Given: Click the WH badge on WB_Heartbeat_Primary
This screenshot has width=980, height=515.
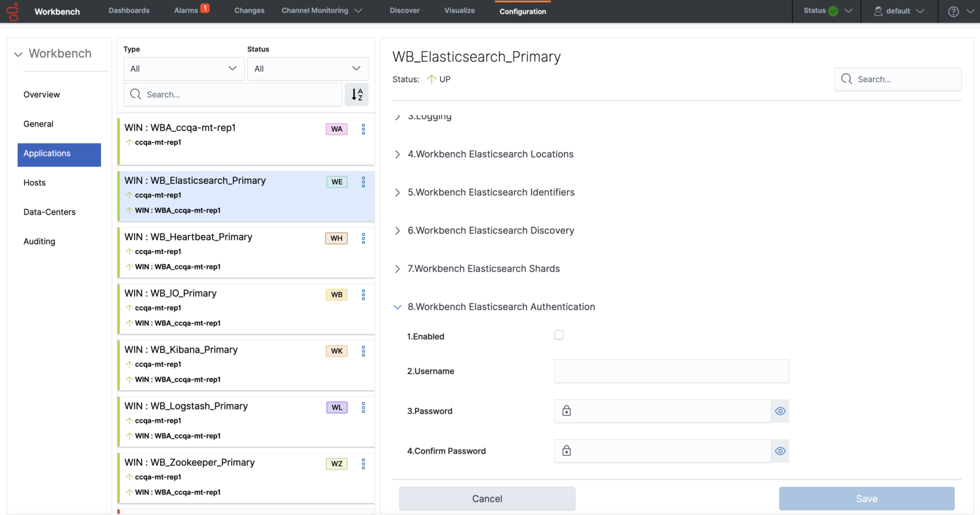Looking at the screenshot, I should pyautogui.click(x=336, y=238).
